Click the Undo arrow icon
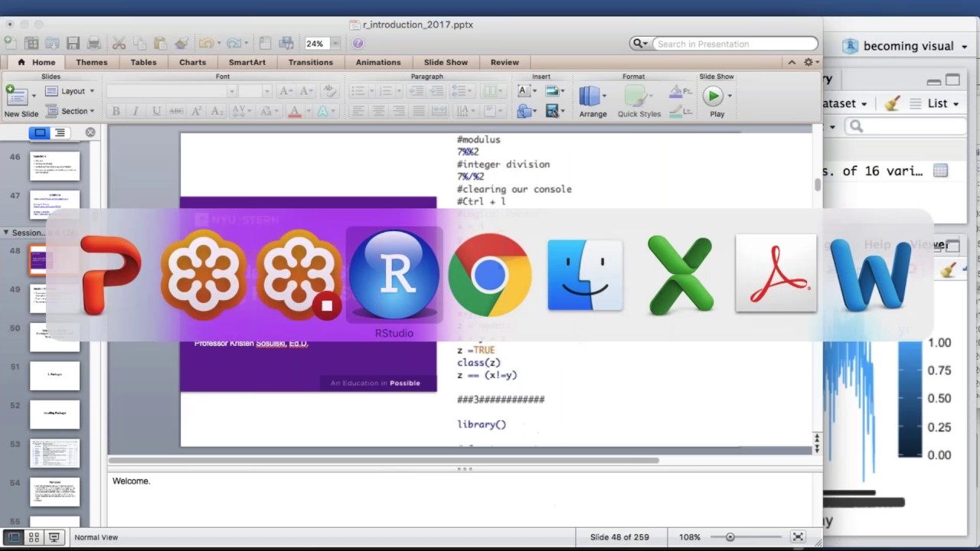 click(x=205, y=44)
